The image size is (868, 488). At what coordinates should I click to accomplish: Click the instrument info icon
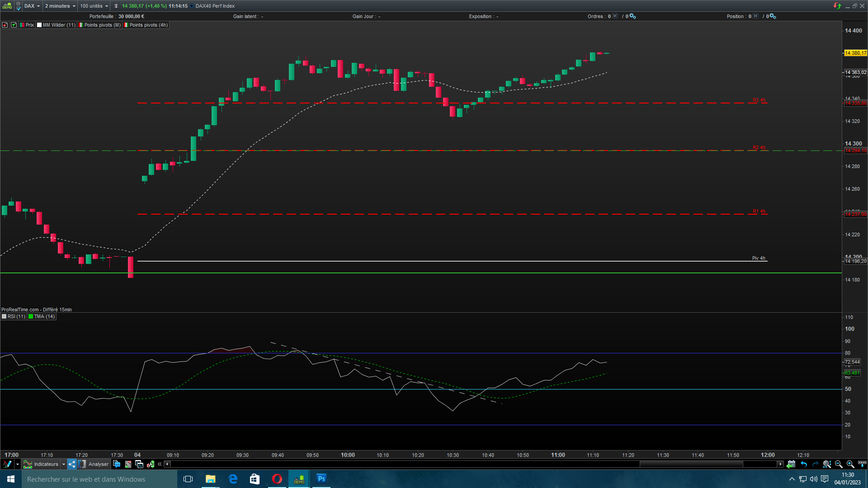tap(116, 6)
